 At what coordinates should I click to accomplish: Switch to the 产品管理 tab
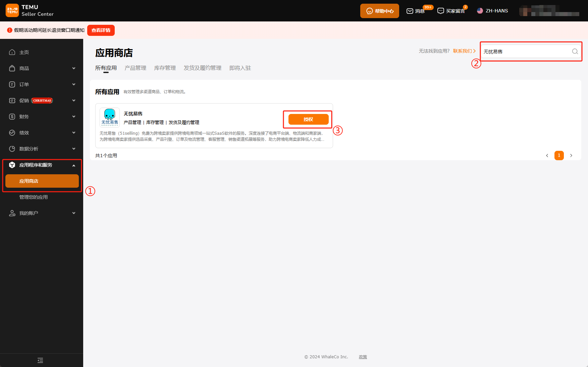click(136, 68)
